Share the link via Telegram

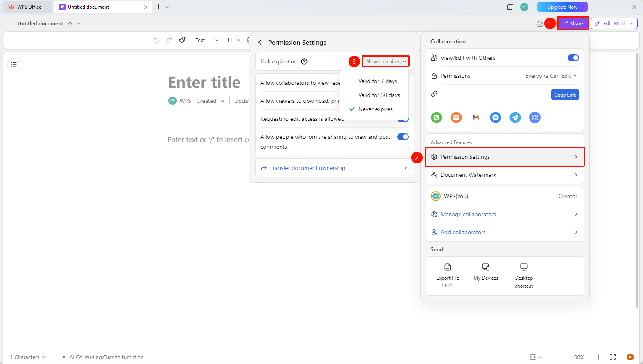coord(515,118)
